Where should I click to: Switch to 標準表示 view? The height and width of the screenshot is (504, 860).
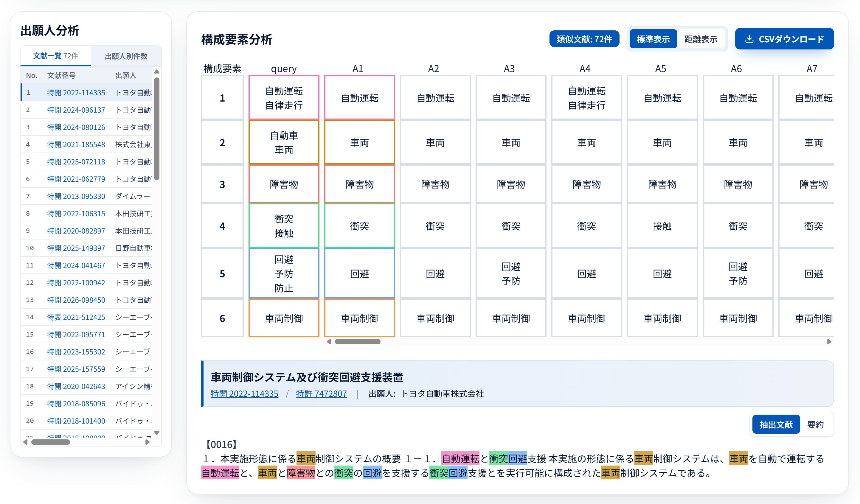(x=653, y=39)
